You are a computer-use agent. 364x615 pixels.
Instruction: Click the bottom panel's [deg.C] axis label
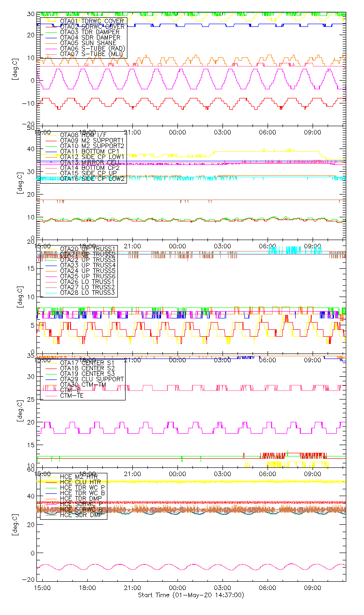point(19,524)
